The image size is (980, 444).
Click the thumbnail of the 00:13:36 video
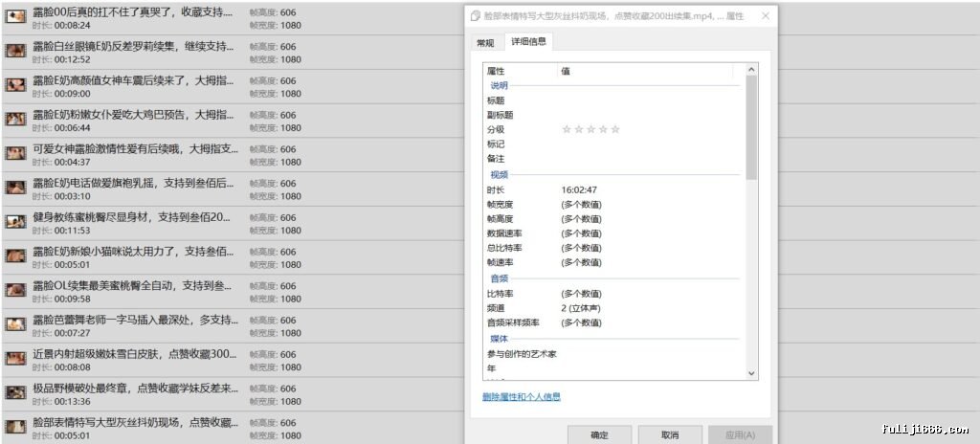(x=15, y=392)
